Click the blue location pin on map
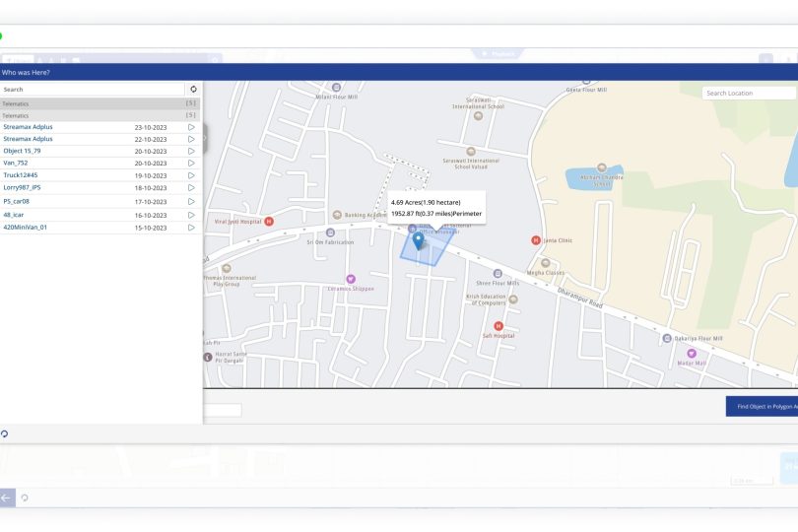The width and height of the screenshot is (798, 532). 419,240
